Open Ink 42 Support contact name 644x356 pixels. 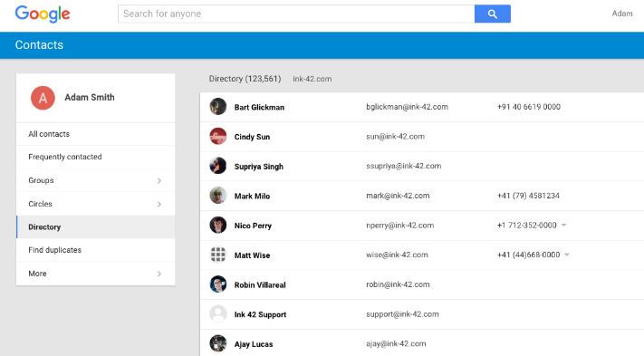click(260, 314)
